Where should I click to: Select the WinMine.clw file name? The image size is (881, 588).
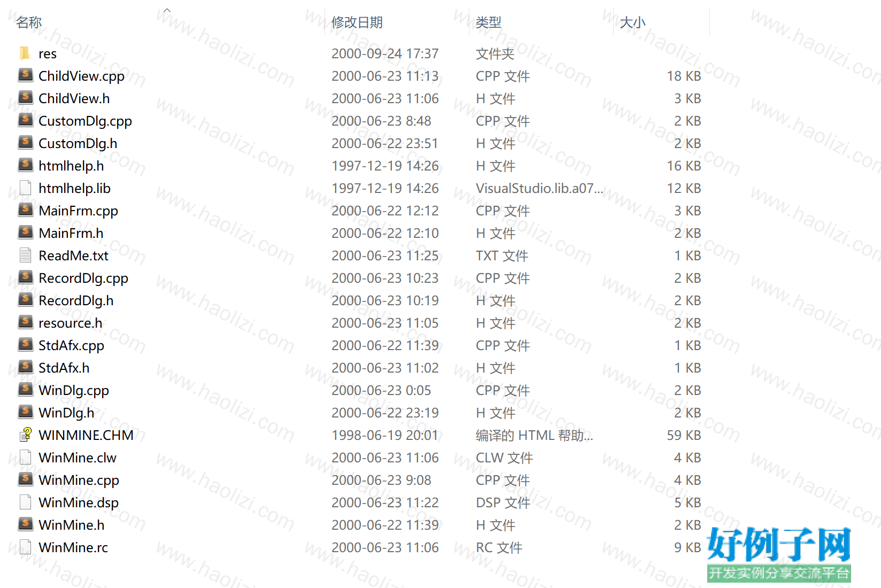pos(78,458)
